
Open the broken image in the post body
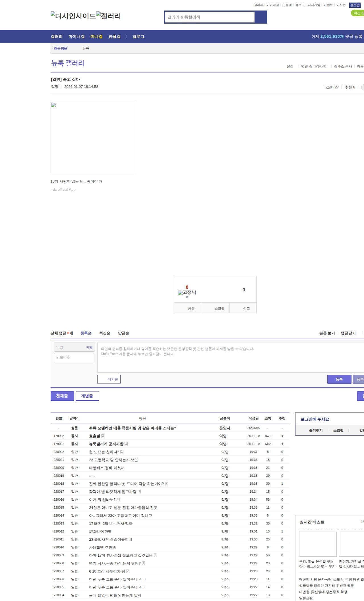[x=93, y=138]
